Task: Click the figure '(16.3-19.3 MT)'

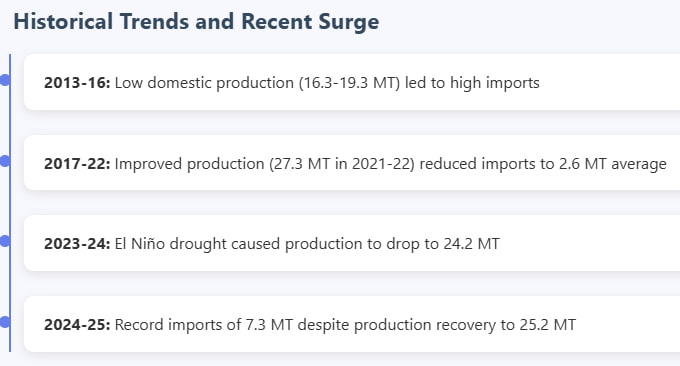Action: coord(349,82)
